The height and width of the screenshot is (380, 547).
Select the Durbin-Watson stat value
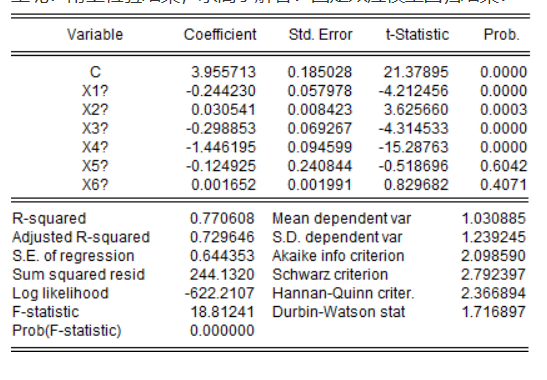[493, 312]
